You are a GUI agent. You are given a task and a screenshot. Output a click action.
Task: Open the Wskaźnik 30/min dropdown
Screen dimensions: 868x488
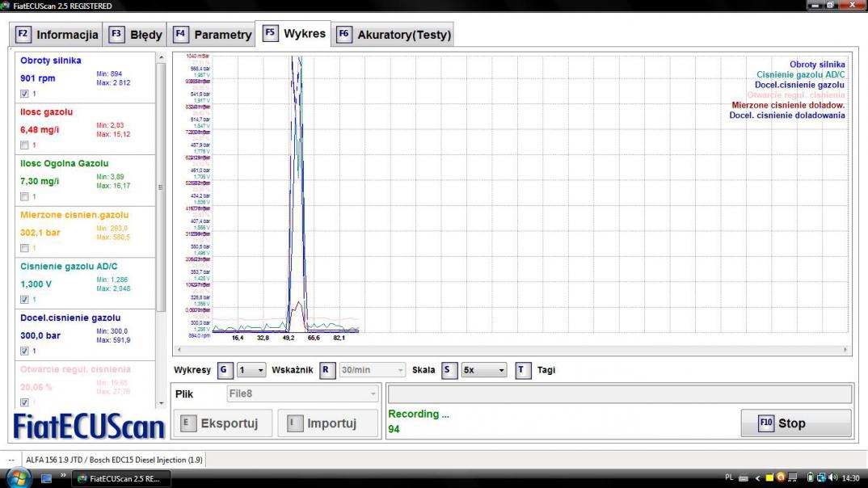click(x=372, y=370)
